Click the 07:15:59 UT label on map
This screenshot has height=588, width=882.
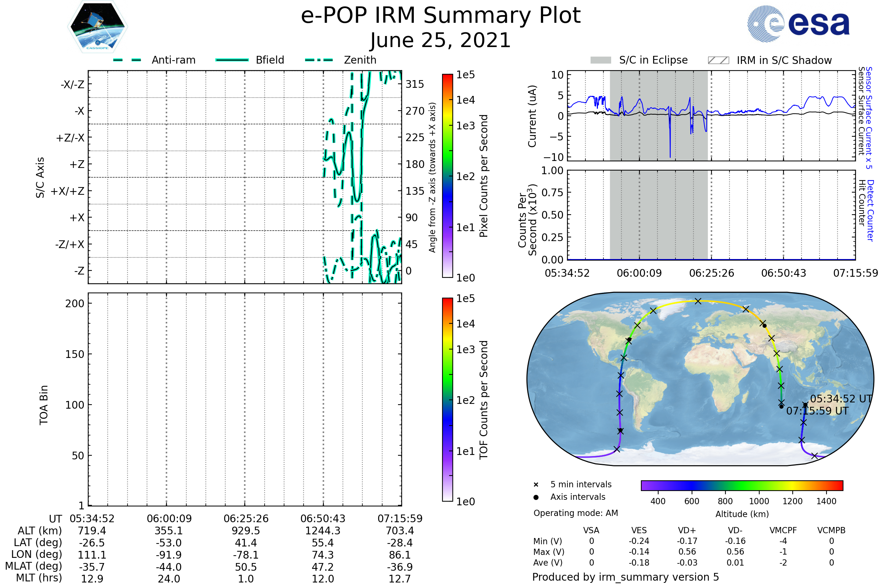pos(817,411)
